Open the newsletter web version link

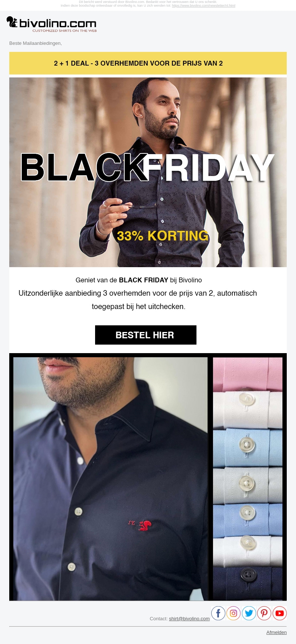203,6
